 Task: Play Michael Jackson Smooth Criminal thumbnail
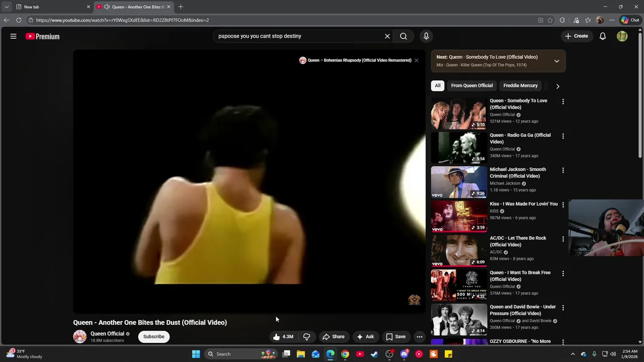pyautogui.click(x=459, y=182)
